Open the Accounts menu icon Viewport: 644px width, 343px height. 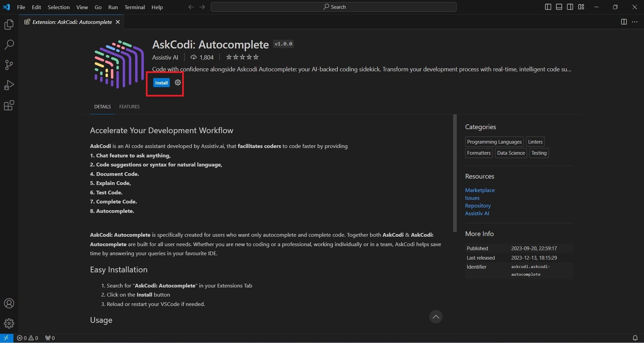pyautogui.click(x=9, y=304)
